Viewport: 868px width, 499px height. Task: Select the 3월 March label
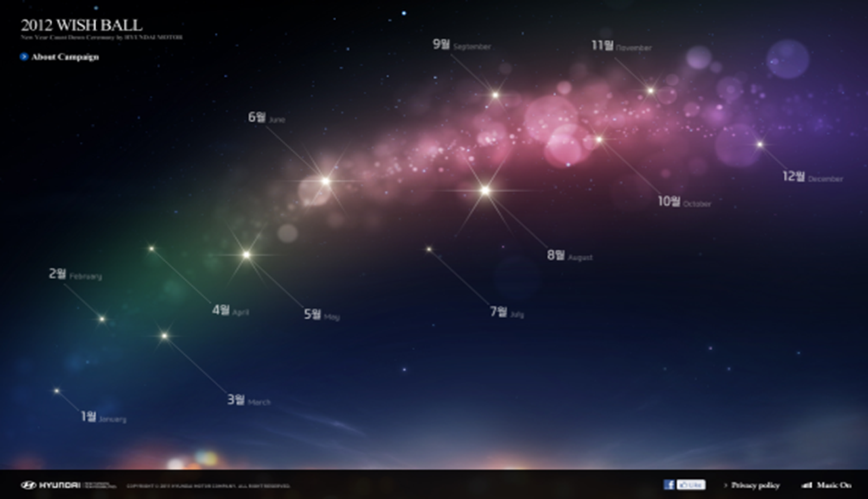coord(248,401)
